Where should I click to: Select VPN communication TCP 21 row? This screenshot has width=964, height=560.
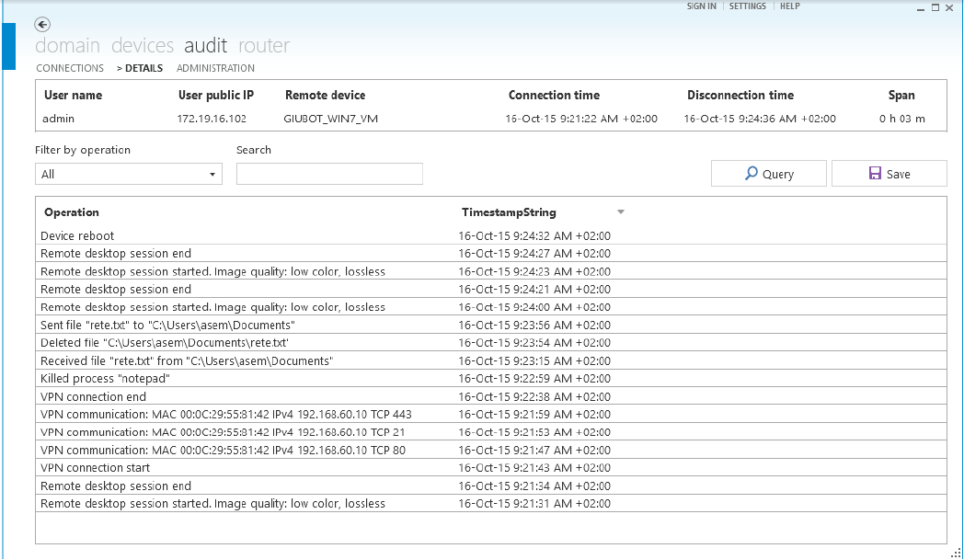click(x=490, y=432)
